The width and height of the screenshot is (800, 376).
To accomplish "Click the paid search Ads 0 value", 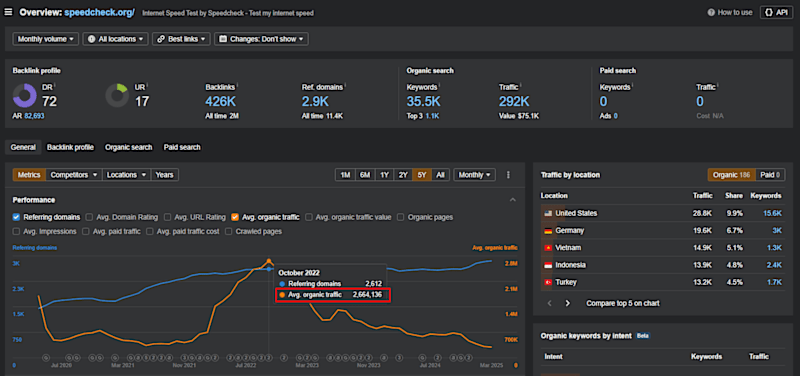I will point(616,116).
